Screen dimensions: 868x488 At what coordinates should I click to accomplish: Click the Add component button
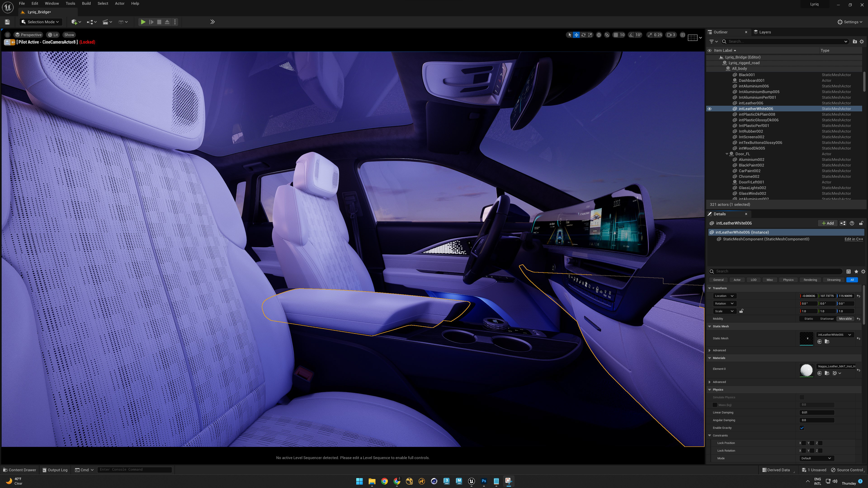(x=828, y=223)
